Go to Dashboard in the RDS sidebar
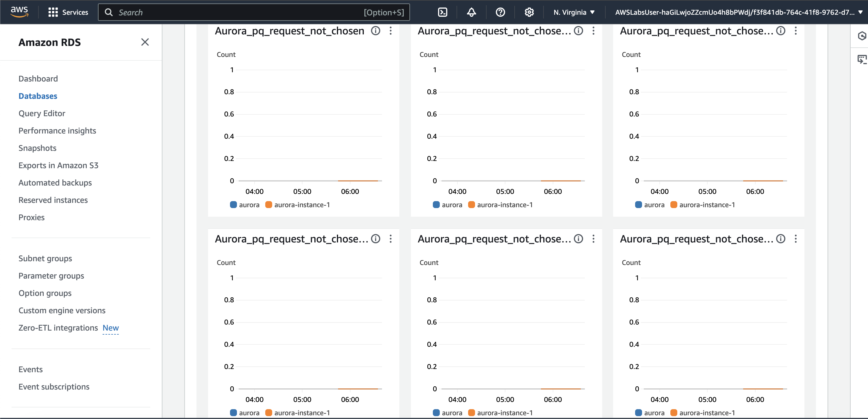This screenshot has width=868, height=419. (38, 79)
